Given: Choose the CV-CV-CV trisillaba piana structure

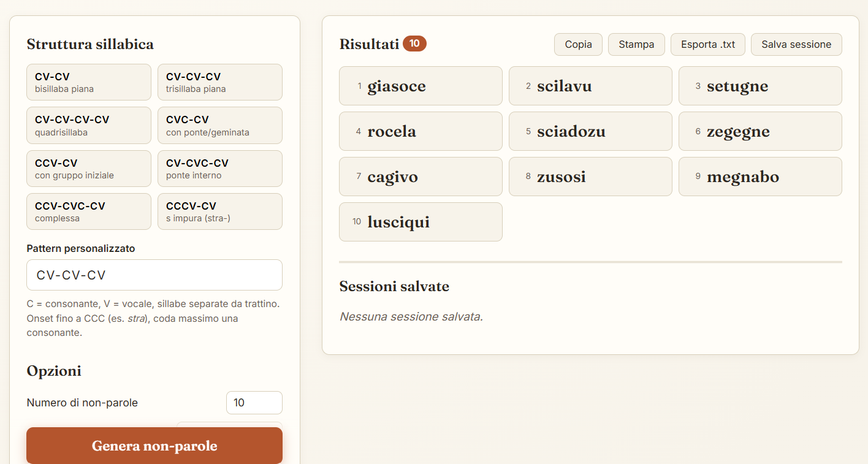Looking at the screenshot, I should [x=220, y=82].
